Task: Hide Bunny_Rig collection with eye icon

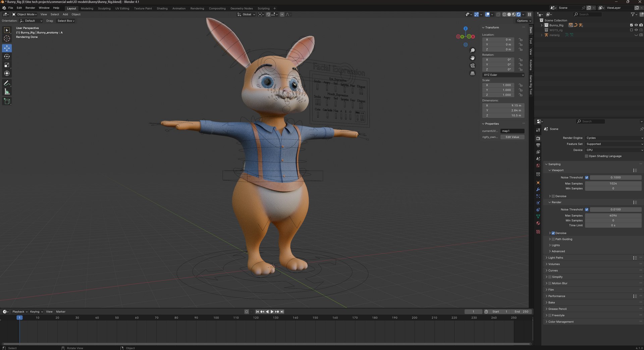Action: [636, 25]
